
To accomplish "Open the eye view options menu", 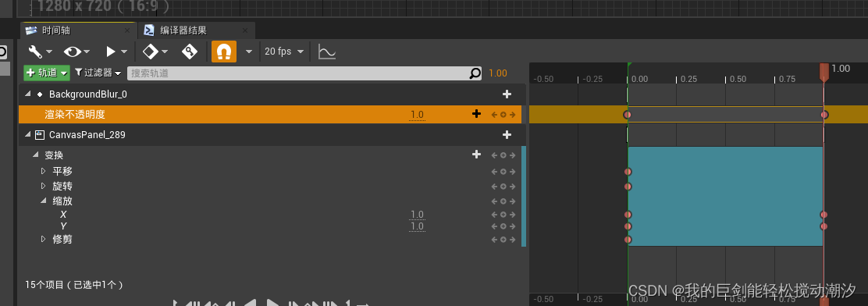I will click(x=76, y=52).
